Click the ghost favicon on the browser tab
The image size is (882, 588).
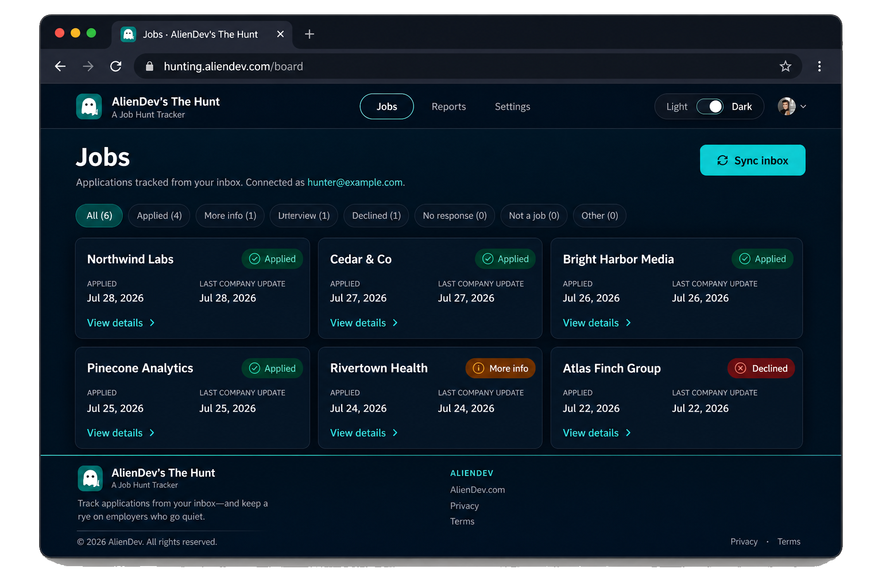coord(129,34)
